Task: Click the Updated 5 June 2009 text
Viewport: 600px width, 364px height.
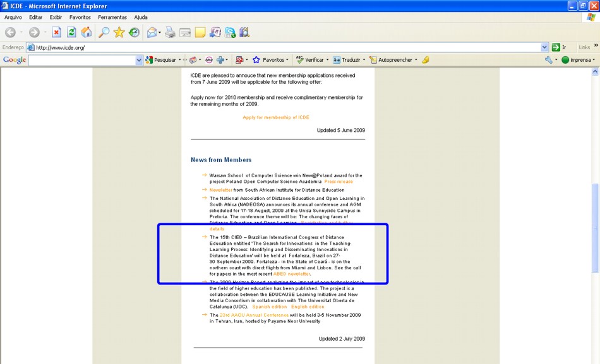Action: point(341,130)
